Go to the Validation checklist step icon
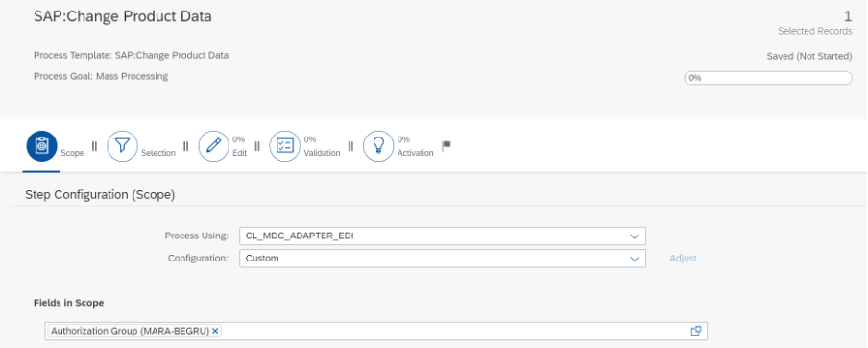The image size is (868, 348). coord(284,146)
